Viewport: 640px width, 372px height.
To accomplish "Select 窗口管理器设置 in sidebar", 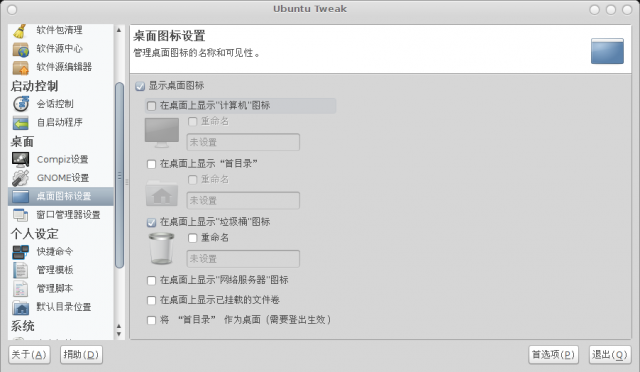I will pyautogui.click(x=69, y=214).
